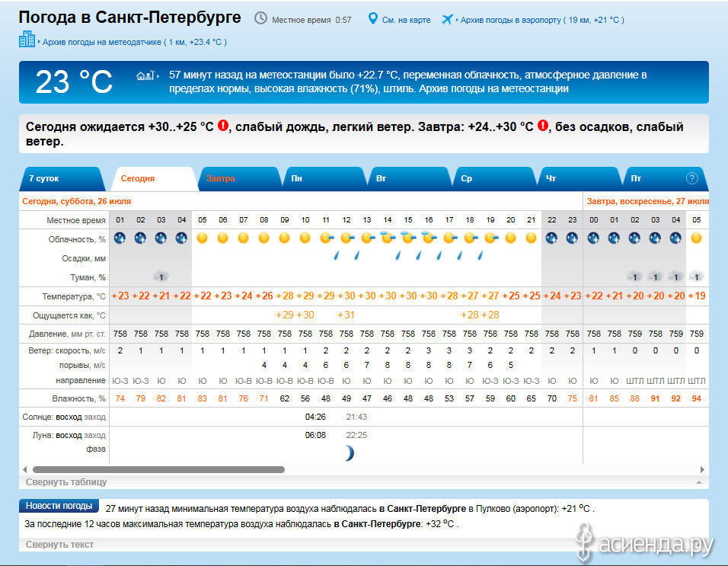Click the clock icon next to local time
The width and height of the screenshot is (728, 566).
pos(260,18)
